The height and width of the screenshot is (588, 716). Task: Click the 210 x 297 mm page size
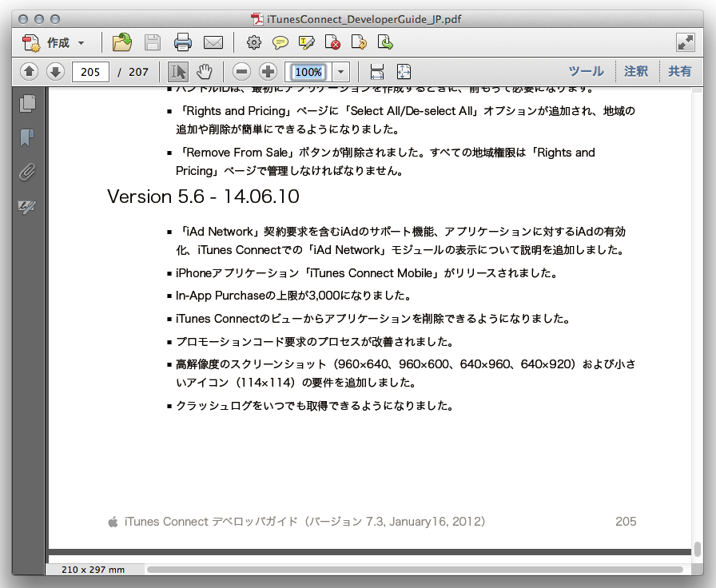pos(93,570)
